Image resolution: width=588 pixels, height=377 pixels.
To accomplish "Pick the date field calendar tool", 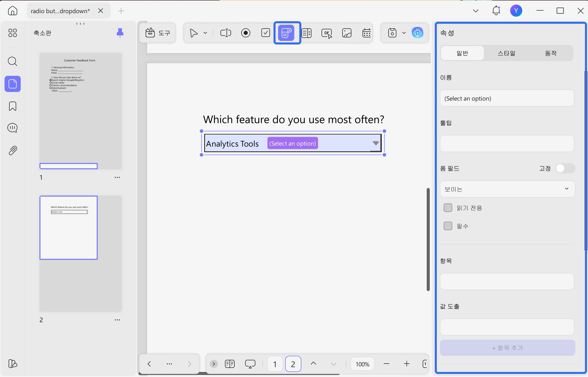I will pos(367,33).
